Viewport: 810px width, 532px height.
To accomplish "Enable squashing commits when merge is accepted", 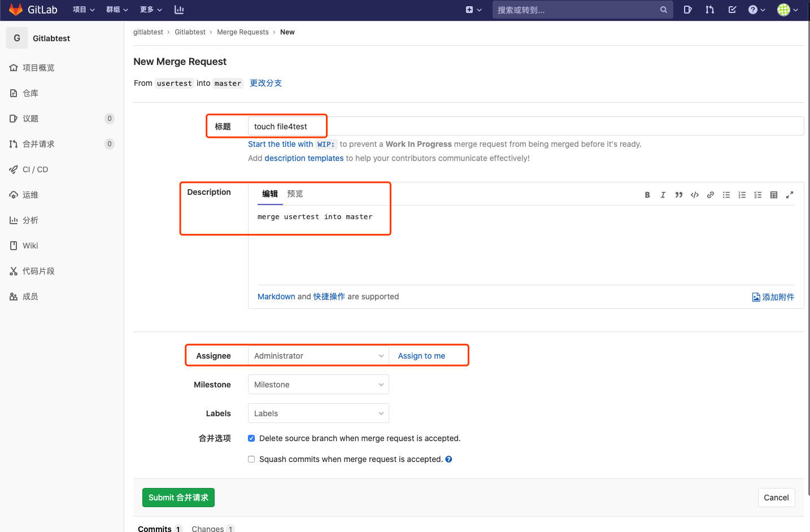I will point(251,459).
